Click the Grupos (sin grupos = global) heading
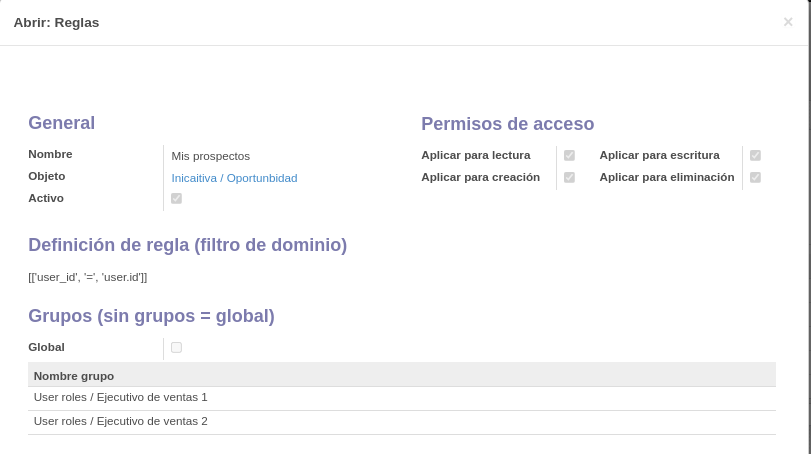811x454 pixels. [x=151, y=316]
